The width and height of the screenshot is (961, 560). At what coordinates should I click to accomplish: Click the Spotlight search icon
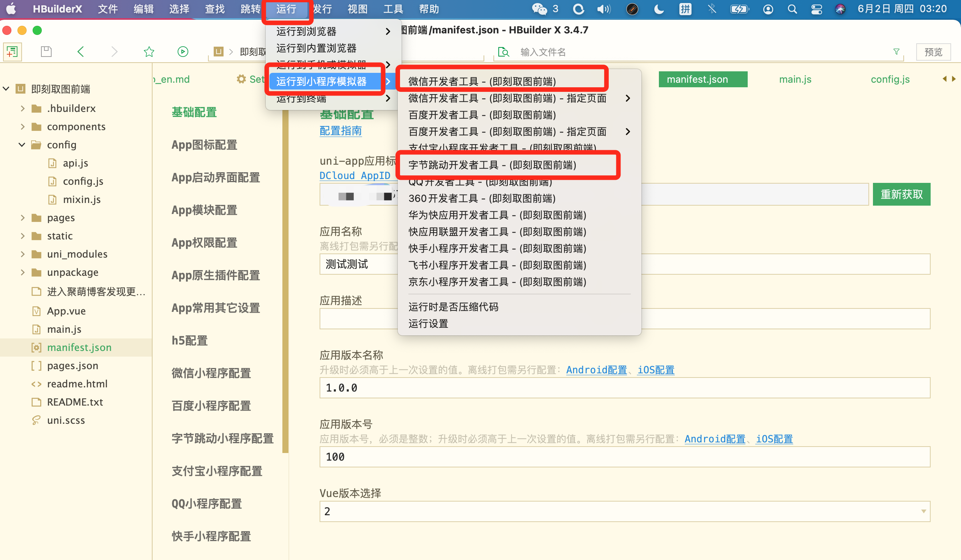point(792,9)
